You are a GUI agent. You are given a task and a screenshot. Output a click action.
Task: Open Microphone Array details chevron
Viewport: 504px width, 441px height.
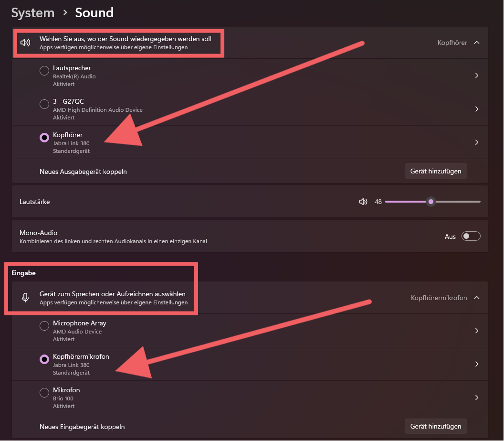pyautogui.click(x=476, y=331)
